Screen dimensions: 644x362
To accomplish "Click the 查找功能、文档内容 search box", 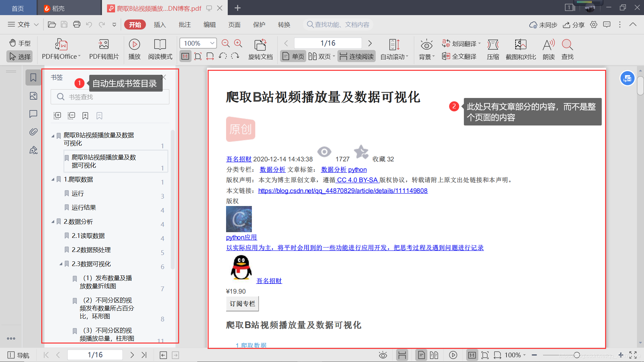I will [338, 24].
